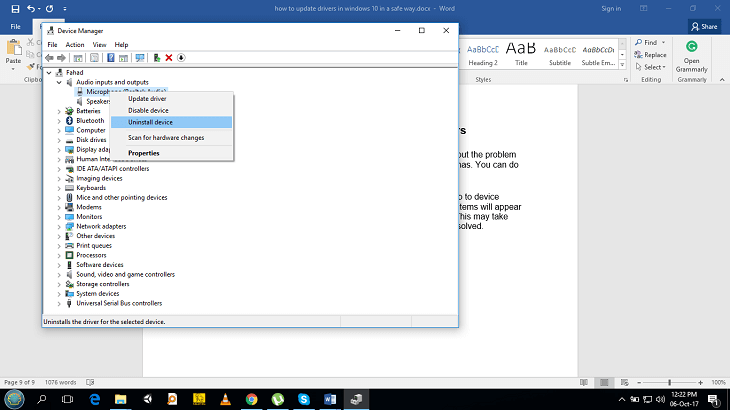This screenshot has width=730, height=410.
Task: Click the show/hide console tree toolbar icon
Action: coord(78,58)
